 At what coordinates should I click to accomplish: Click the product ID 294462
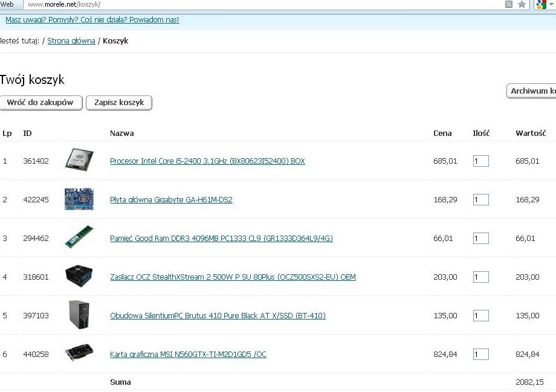[x=36, y=238]
